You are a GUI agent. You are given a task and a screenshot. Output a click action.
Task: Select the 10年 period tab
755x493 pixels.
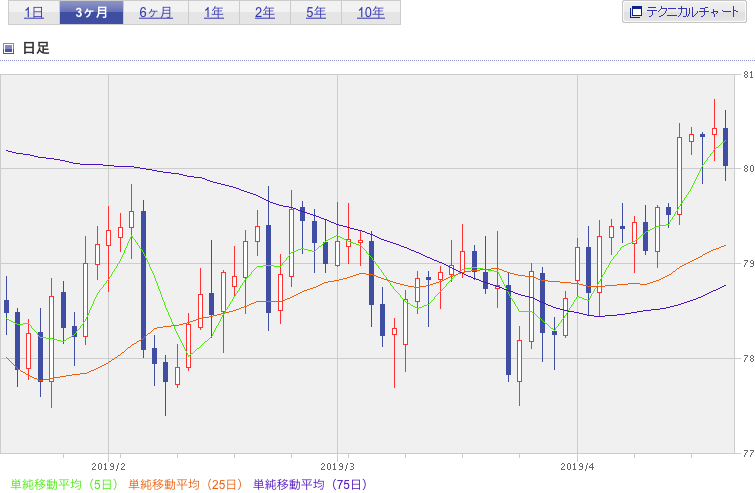(x=371, y=13)
